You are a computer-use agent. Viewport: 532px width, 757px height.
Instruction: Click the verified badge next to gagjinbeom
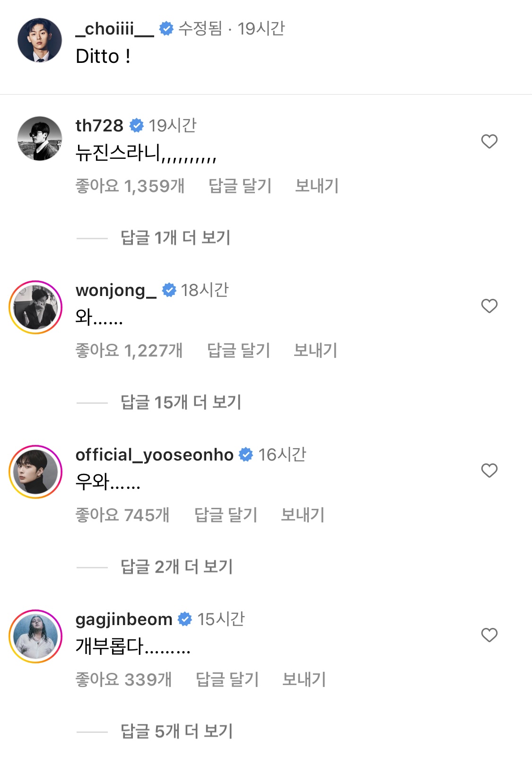pos(185,619)
